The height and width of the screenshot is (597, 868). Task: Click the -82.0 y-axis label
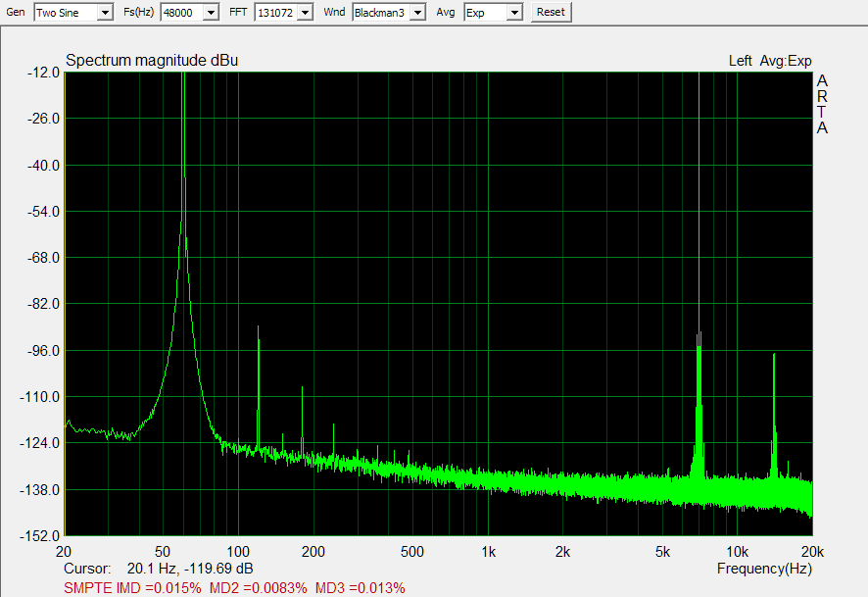click(43, 304)
